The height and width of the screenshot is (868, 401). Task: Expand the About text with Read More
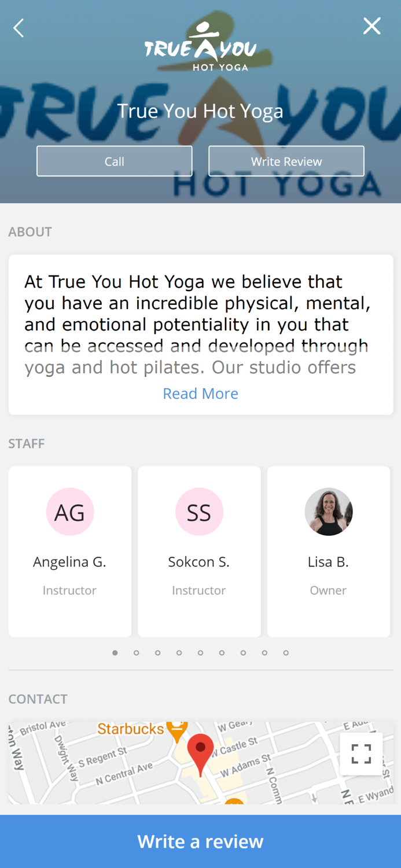(x=200, y=393)
